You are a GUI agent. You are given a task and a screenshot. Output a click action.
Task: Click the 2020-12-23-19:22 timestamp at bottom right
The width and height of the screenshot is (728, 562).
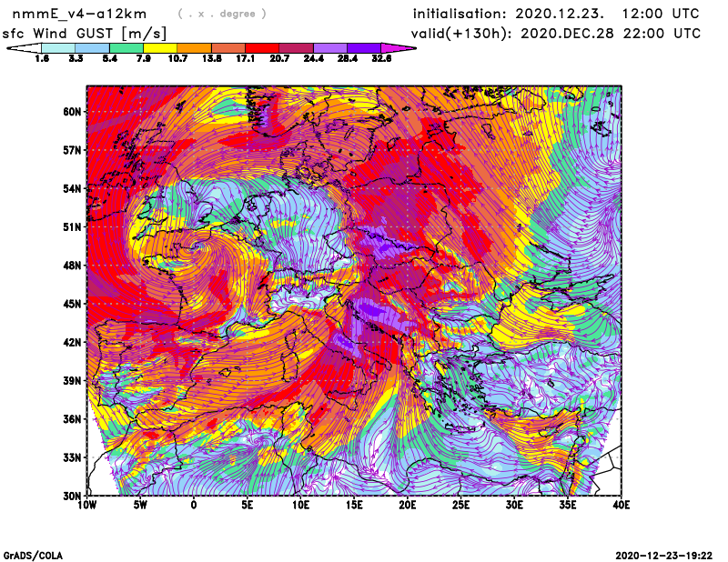(x=663, y=555)
